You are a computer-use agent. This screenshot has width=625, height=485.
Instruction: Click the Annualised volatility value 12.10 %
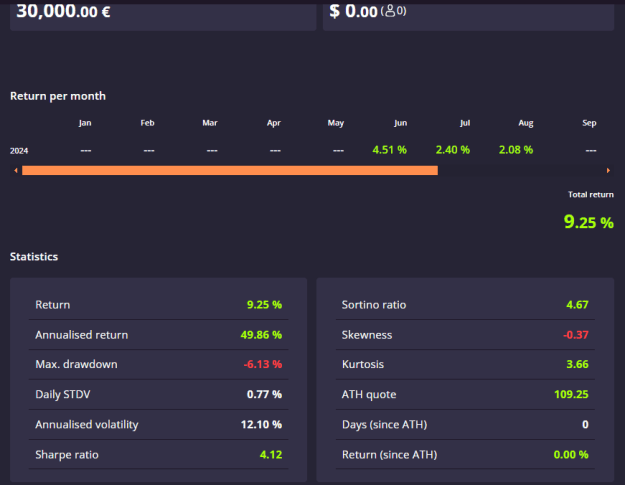tap(261, 424)
